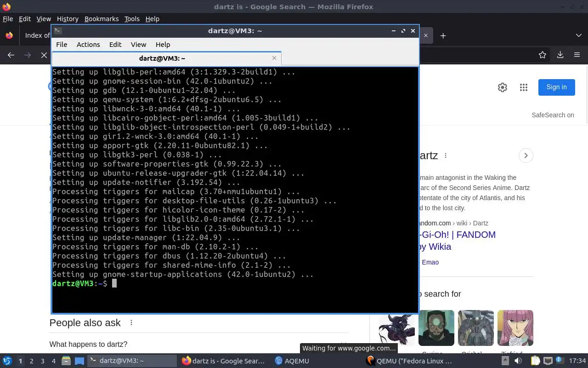Image resolution: width=588 pixels, height=368 pixels.
Task: Click SafeSearch on setting
Action: tap(553, 115)
